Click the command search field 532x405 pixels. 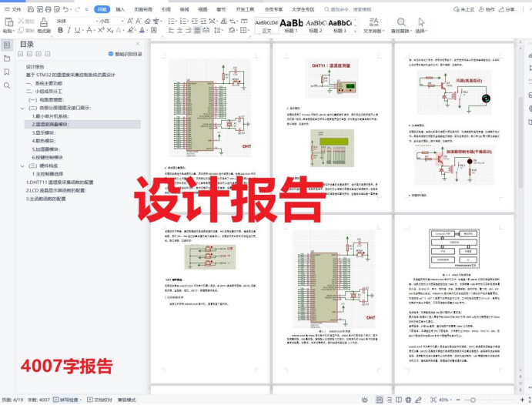click(x=348, y=9)
